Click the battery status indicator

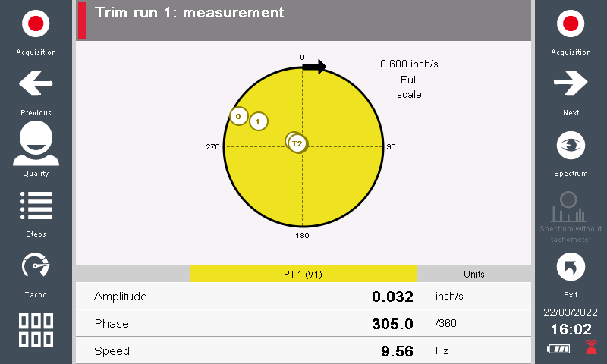click(x=558, y=349)
